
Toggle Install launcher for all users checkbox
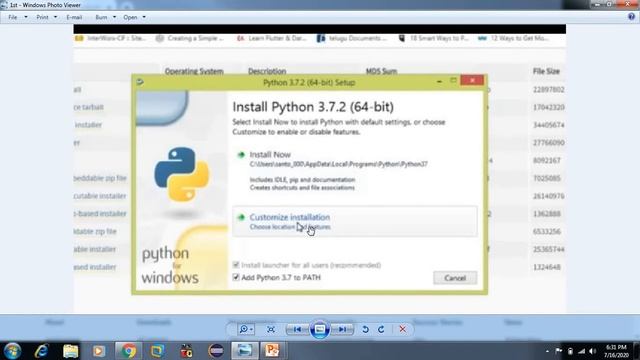(x=236, y=265)
